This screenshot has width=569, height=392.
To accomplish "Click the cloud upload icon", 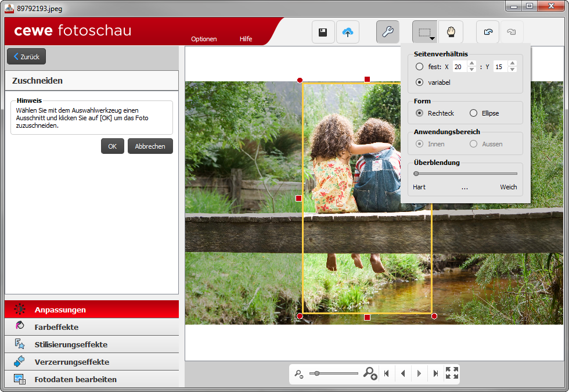I will click(x=347, y=33).
